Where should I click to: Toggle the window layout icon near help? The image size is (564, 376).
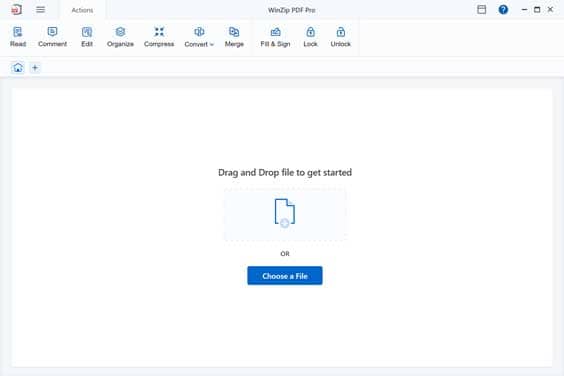(482, 10)
